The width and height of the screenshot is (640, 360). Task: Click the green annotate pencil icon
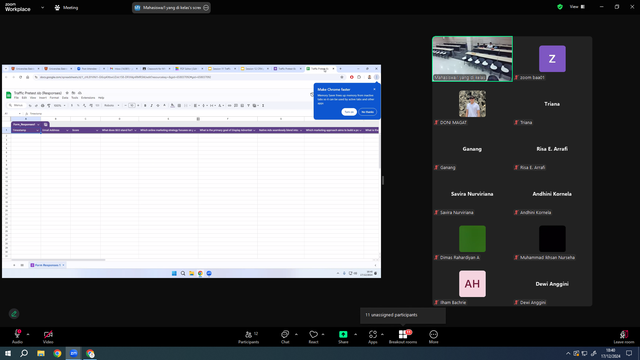point(14,313)
